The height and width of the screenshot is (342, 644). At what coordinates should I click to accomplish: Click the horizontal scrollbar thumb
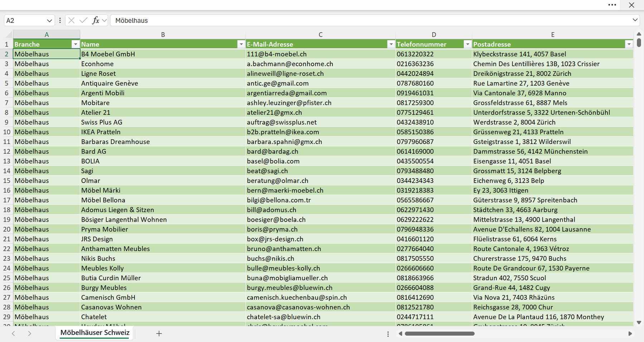point(440,334)
